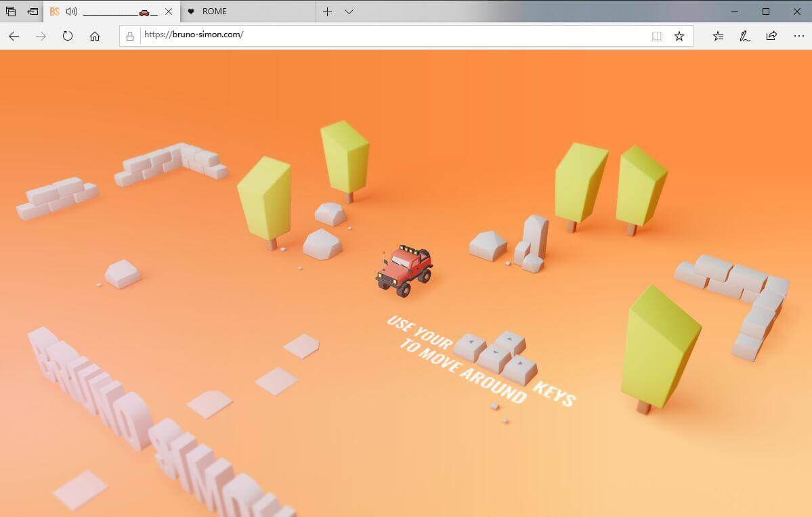Viewport: 812px width, 517px height.
Task: Minimize the browser window
Action: [x=735, y=12]
